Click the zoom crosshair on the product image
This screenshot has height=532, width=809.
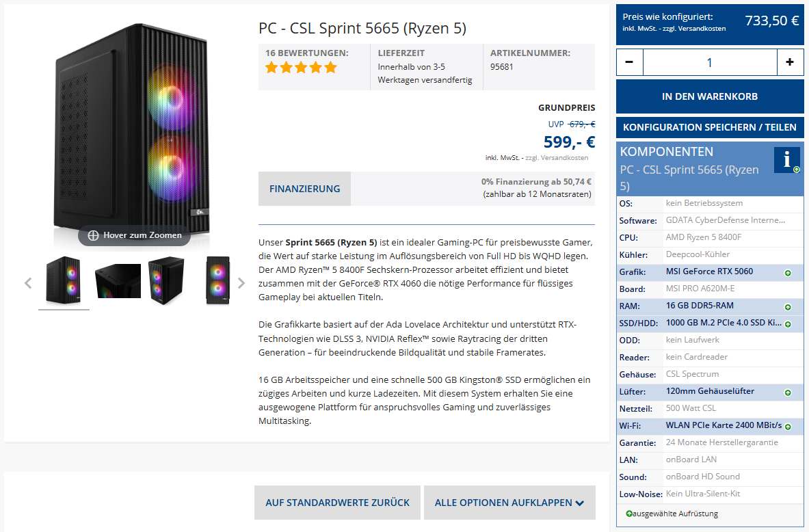pyautogui.click(x=92, y=235)
